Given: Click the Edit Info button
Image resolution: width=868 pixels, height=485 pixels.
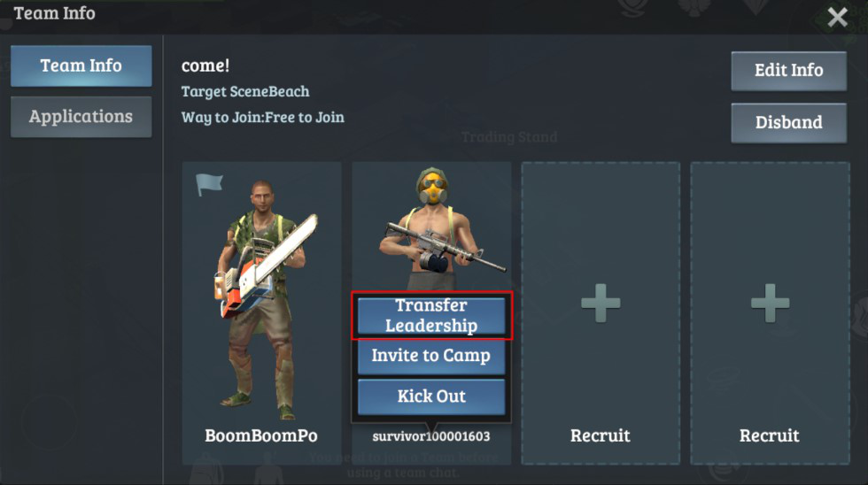Looking at the screenshot, I should (x=788, y=71).
